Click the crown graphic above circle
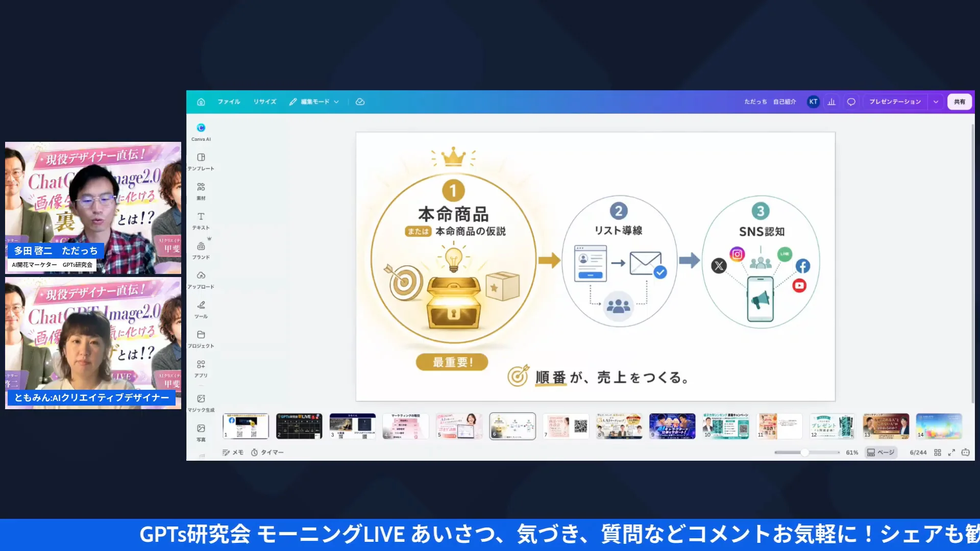980x551 pixels. coord(453,157)
